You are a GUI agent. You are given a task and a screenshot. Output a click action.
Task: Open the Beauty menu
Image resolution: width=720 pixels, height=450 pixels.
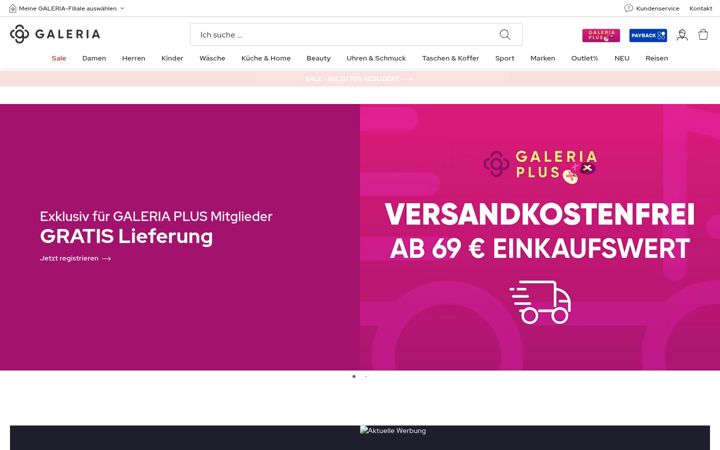pyautogui.click(x=319, y=58)
